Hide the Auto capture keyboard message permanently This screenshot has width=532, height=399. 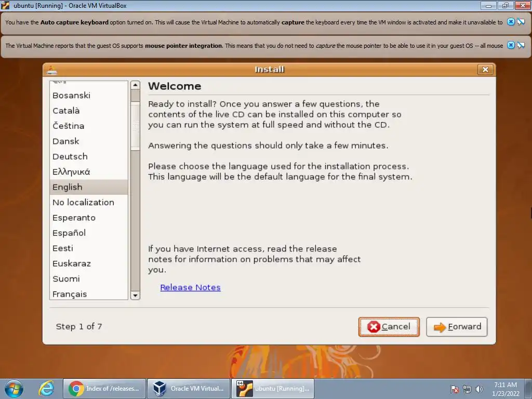(521, 22)
